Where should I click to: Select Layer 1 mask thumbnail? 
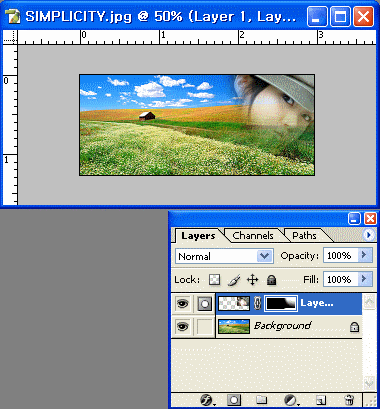[x=281, y=304]
